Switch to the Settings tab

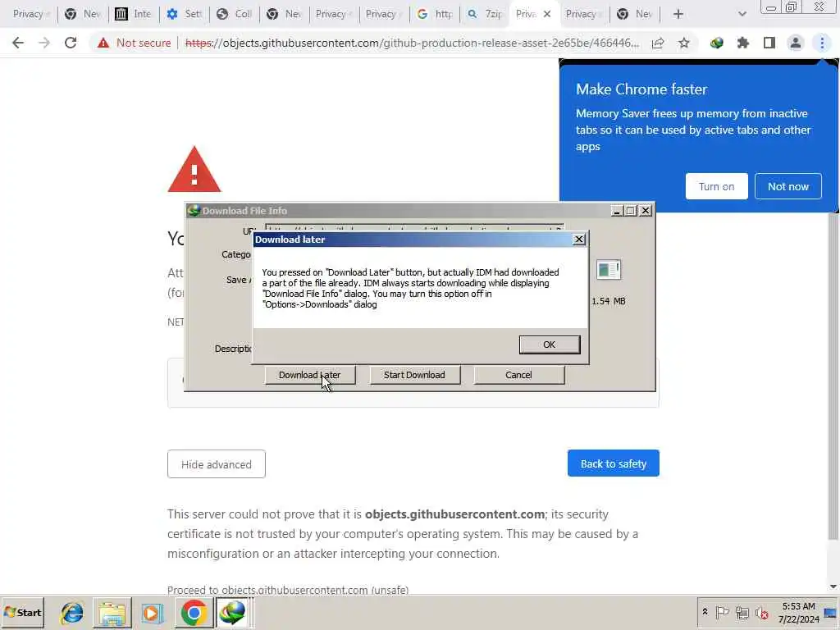tap(184, 14)
